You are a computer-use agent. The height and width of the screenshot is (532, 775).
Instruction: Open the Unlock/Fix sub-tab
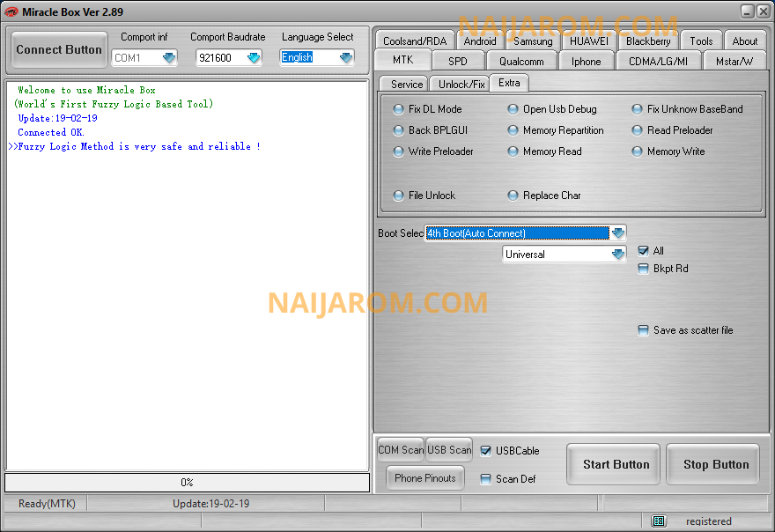point(461,84)
